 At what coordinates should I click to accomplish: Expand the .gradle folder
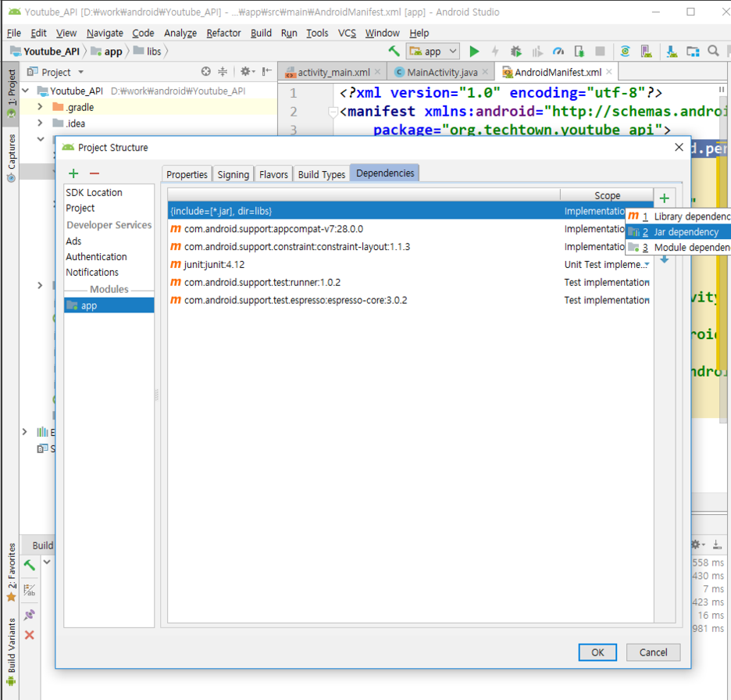pyautogui.click(x=40, y=107)
